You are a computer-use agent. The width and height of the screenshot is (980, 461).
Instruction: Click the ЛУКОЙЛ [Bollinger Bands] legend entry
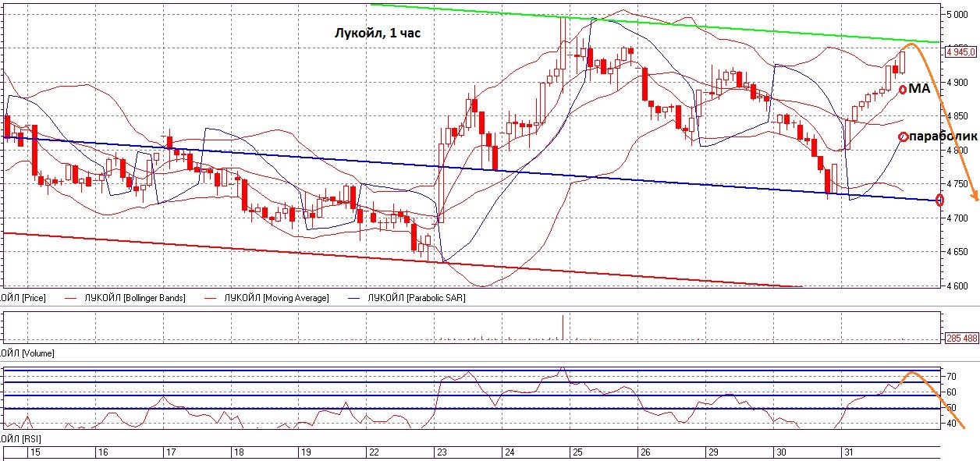pos(135,298)
